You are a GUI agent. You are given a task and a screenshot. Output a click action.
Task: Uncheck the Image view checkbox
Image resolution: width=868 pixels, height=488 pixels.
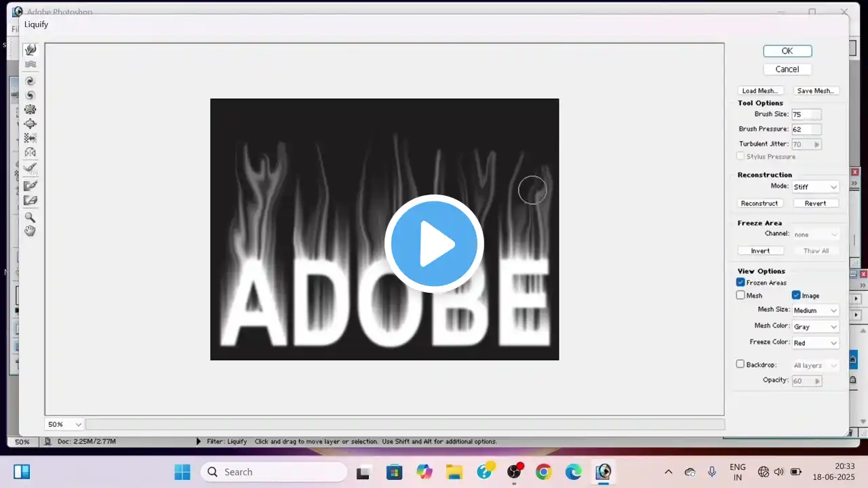pyautogui.click(x=796, y=296)
